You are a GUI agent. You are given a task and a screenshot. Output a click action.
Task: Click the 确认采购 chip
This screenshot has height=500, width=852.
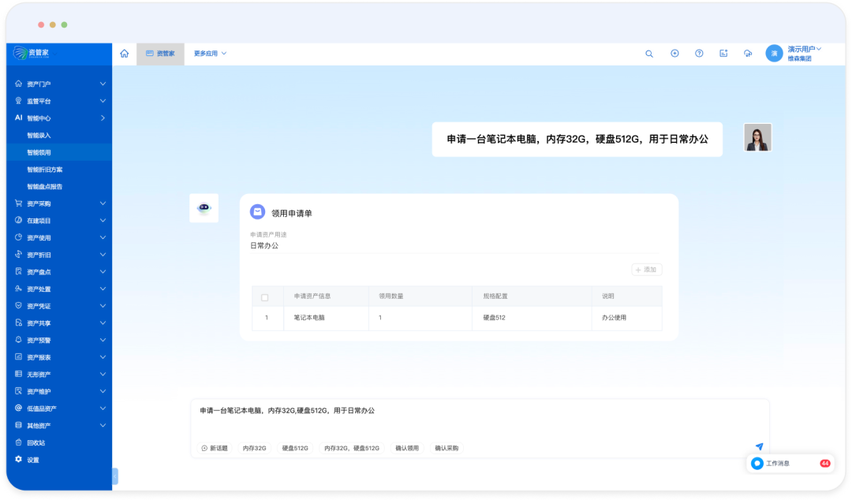tap(447, 448)
